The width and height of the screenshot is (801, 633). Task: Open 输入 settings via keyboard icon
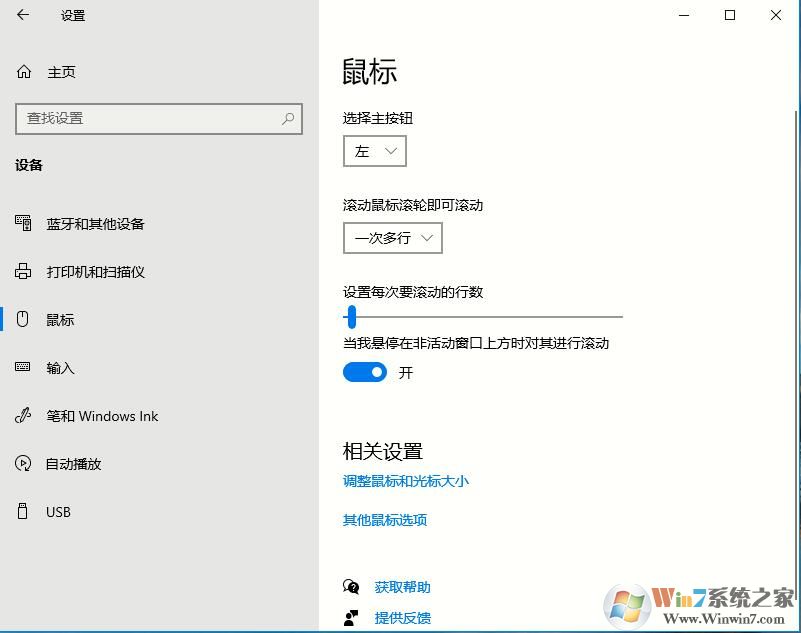click(x=22, y=367)
